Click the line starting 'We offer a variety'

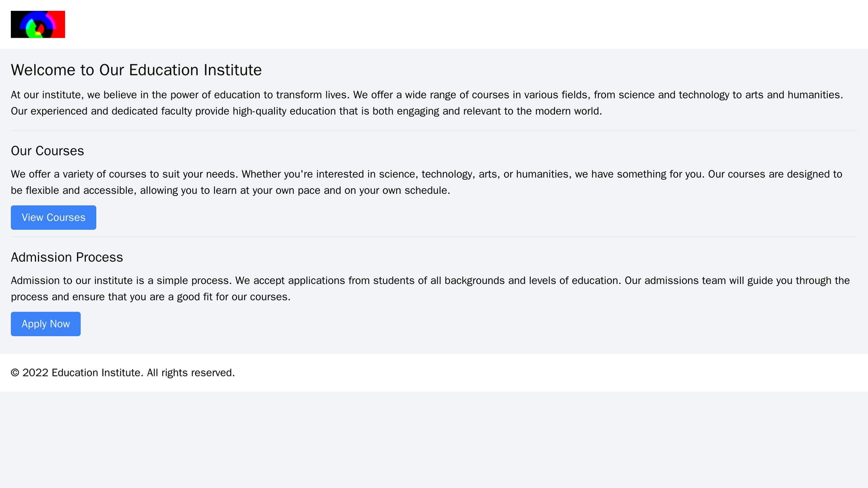[426, 174]
